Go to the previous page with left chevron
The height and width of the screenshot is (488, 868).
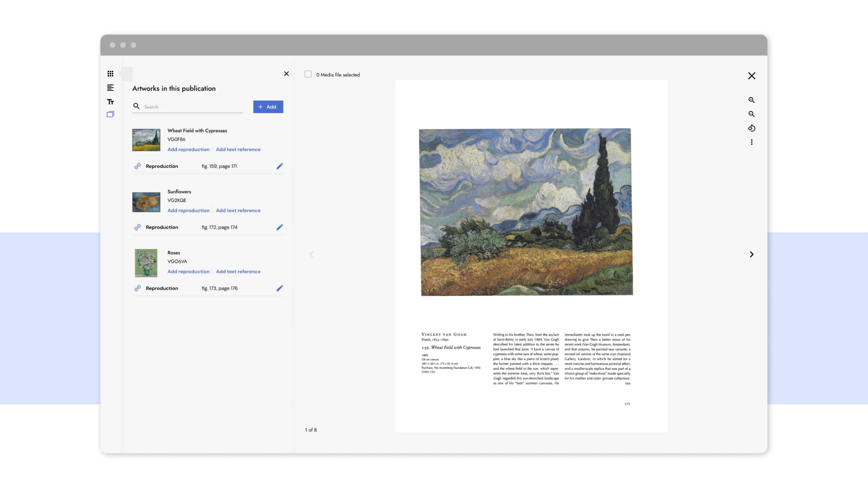(311, 254)
